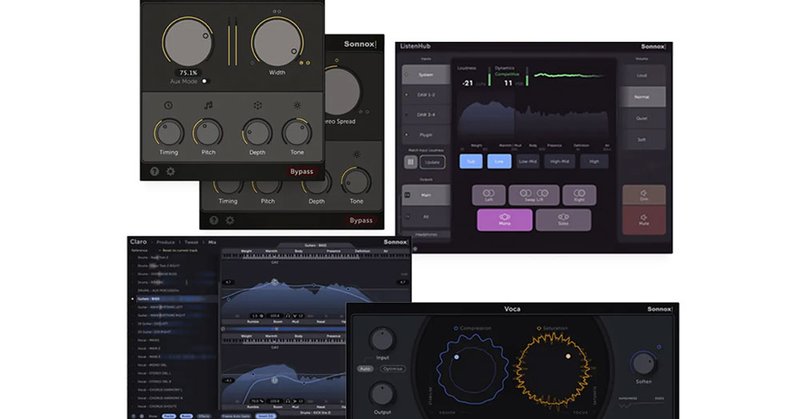Screen dimensions: 800x419
Task: Bypass the front doubler plugin
Action: (x=302, y=171)
